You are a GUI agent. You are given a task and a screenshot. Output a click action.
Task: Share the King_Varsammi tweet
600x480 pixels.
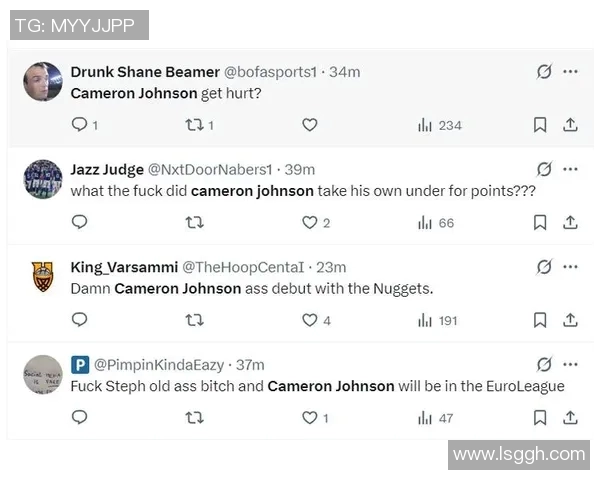coord(570,320)
